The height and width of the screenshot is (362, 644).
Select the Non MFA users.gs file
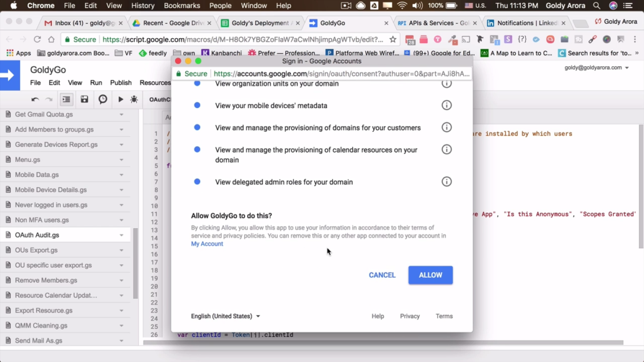tap(65, 220)
